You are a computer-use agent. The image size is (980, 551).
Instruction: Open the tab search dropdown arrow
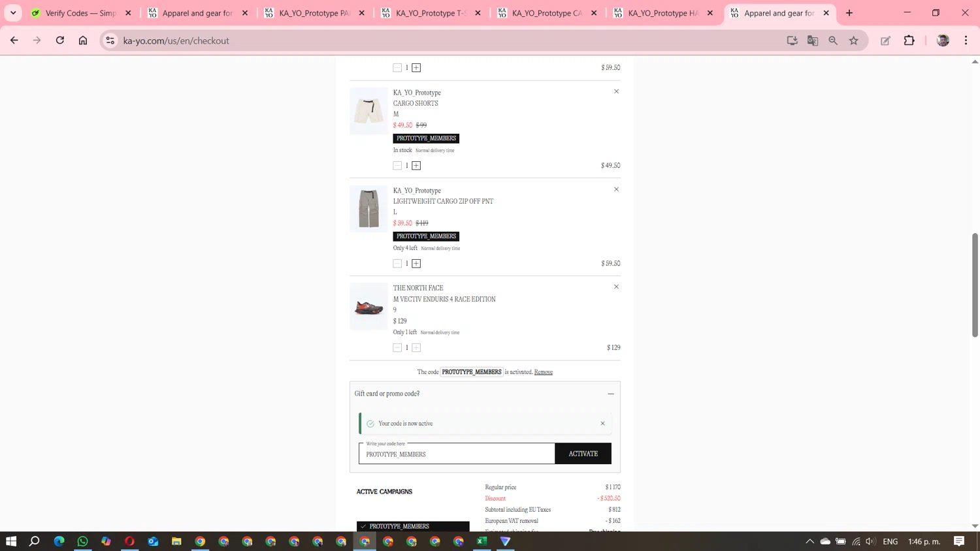[x=13, y=13]
